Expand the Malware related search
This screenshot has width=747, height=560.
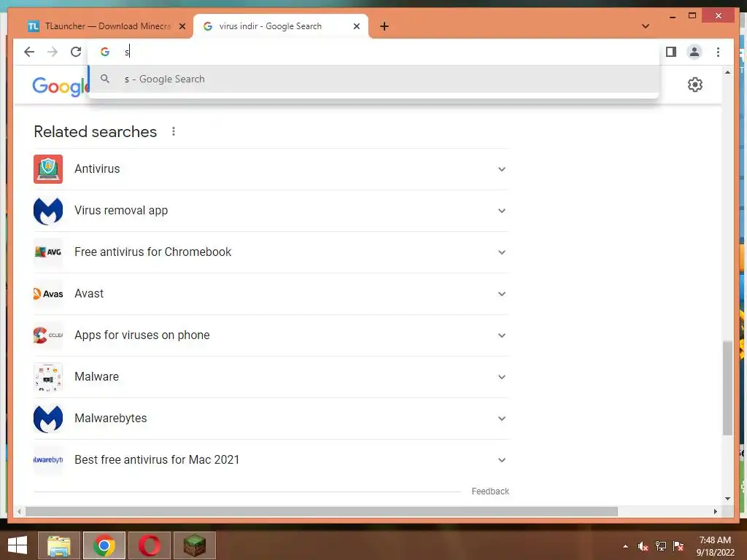pos(502,377)
